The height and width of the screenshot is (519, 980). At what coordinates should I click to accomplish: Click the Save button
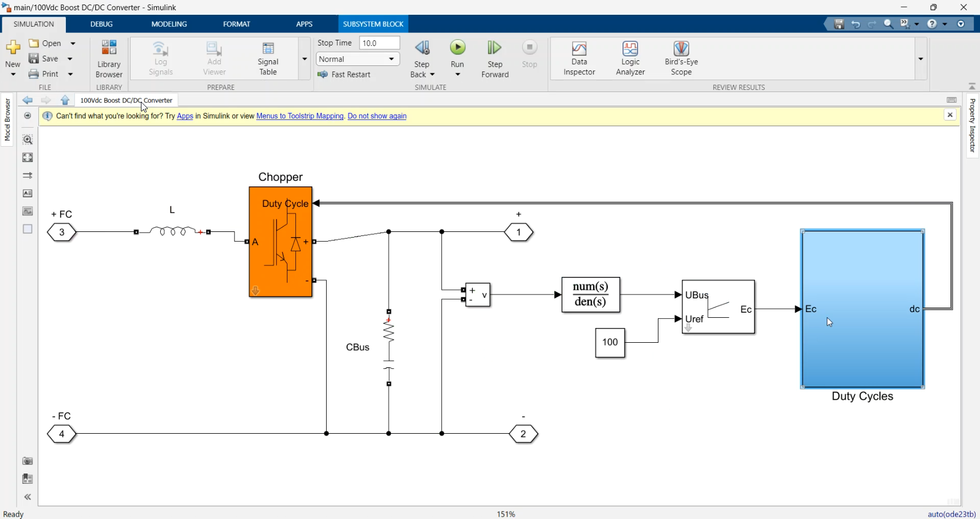point(44,59)
